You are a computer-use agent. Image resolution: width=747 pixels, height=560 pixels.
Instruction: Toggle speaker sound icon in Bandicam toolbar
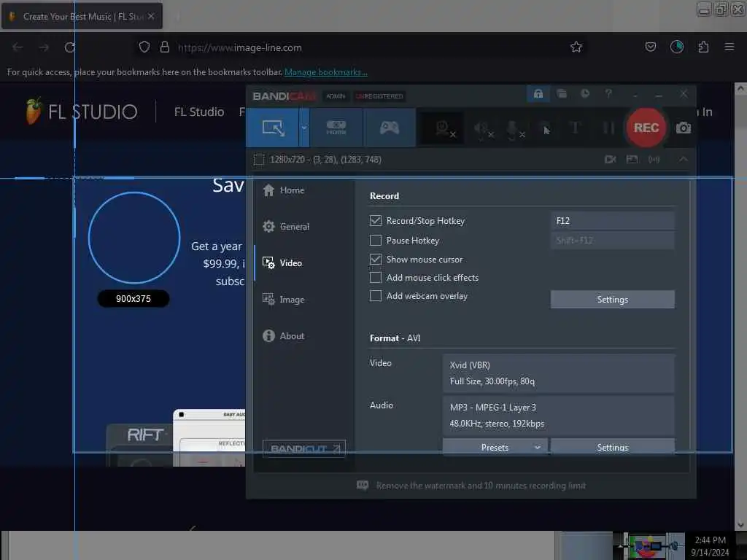pyautogui.click(x=482, y=128)
